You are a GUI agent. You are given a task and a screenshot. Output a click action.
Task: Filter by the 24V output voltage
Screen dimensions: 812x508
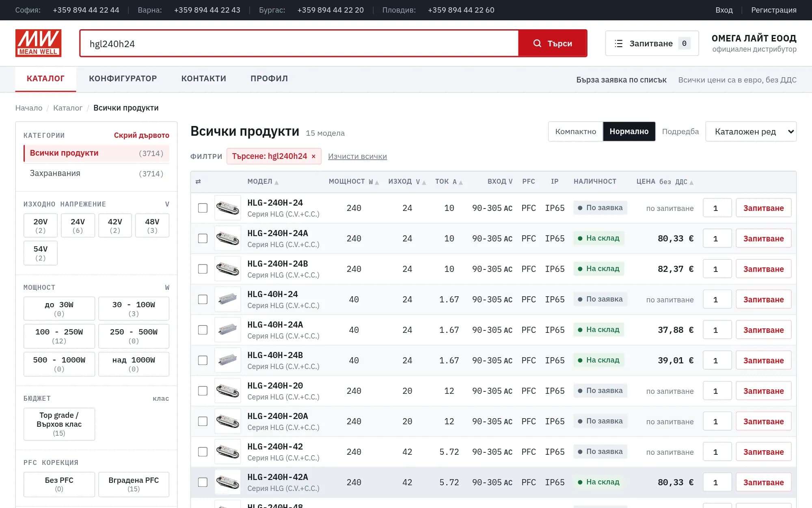coord(78,226)
